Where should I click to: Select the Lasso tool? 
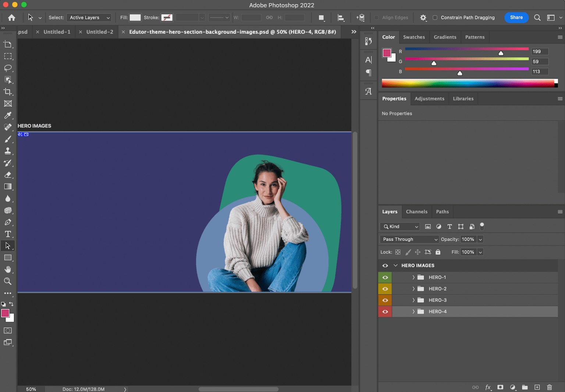8,68
